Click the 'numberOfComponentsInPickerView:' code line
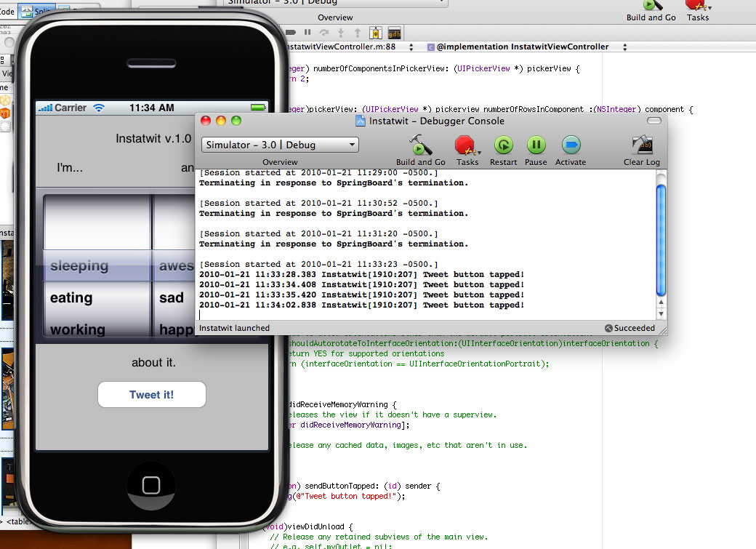The width and height of the screenshot is (756, 549). pos(434,68)
